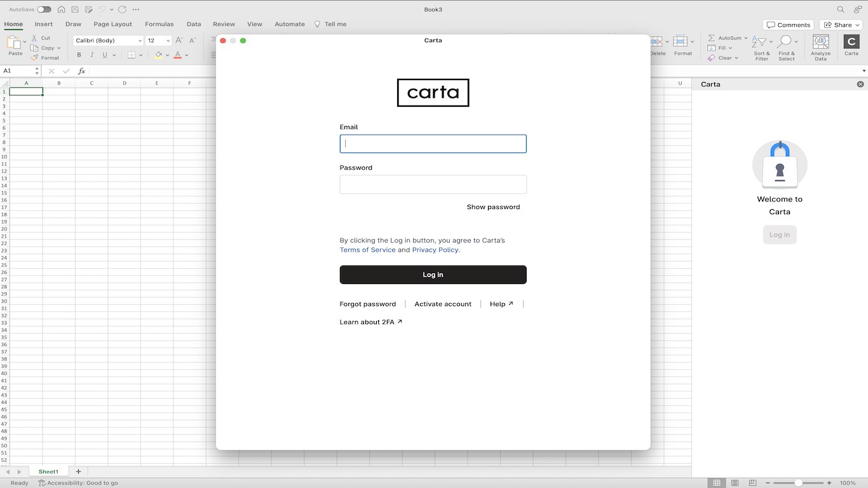The image size is (868, 488).
Task: Click the AutoSum sigma icon
Action: [712, 38]
